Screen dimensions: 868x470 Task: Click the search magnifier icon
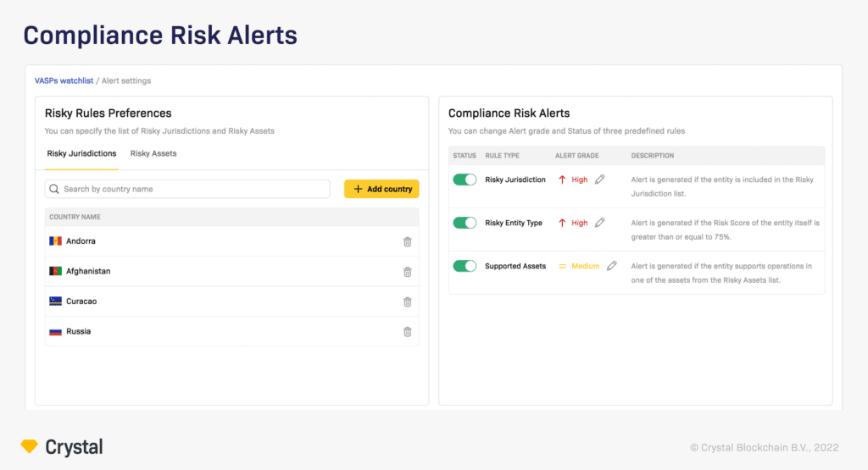coord(54,189)
